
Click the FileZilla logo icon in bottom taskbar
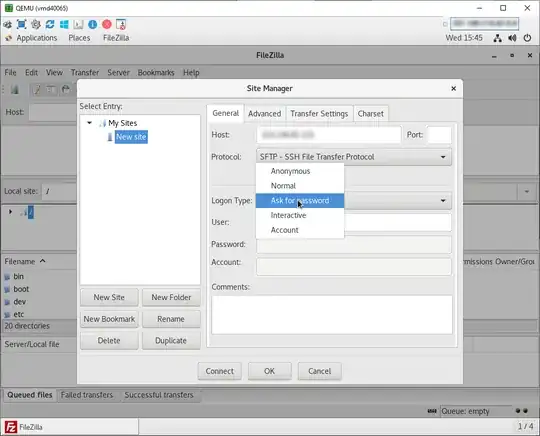pyautogui.click(x=11, y=427)
